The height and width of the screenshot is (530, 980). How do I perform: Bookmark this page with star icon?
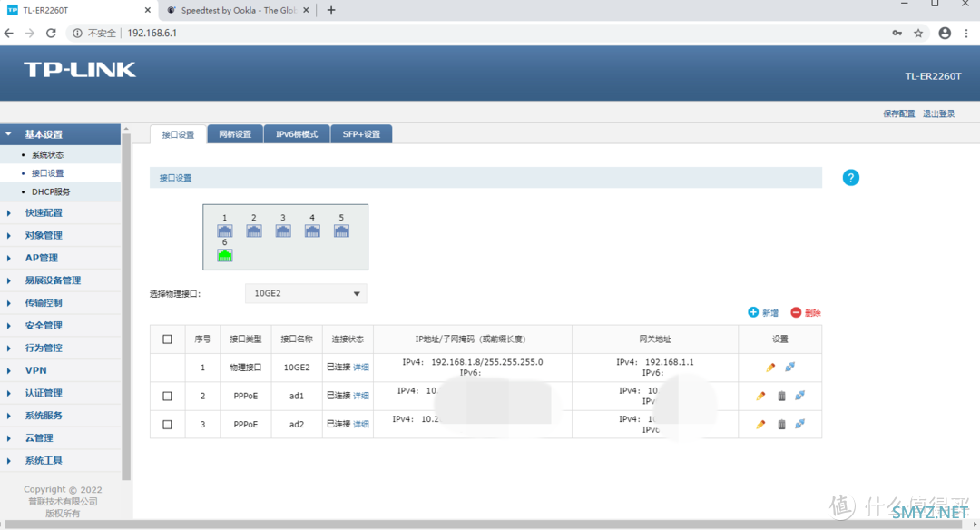pos(918,33)
